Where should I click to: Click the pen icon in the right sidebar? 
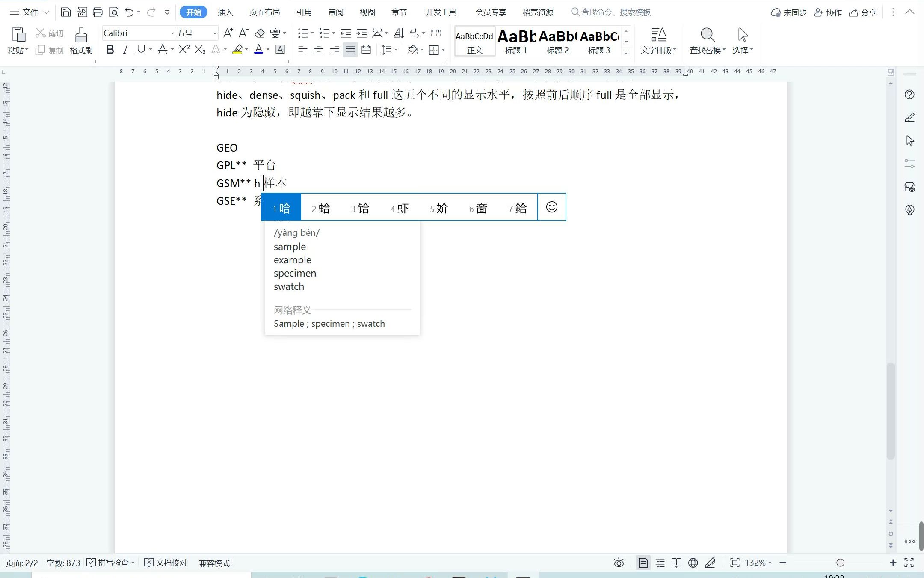coord(909,118)
